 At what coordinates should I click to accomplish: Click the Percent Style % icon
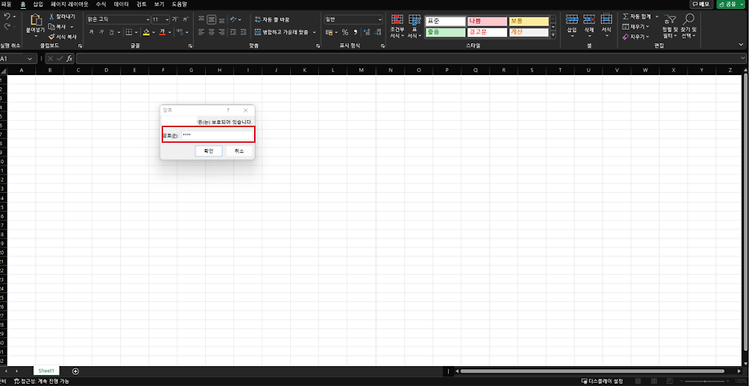344,32
